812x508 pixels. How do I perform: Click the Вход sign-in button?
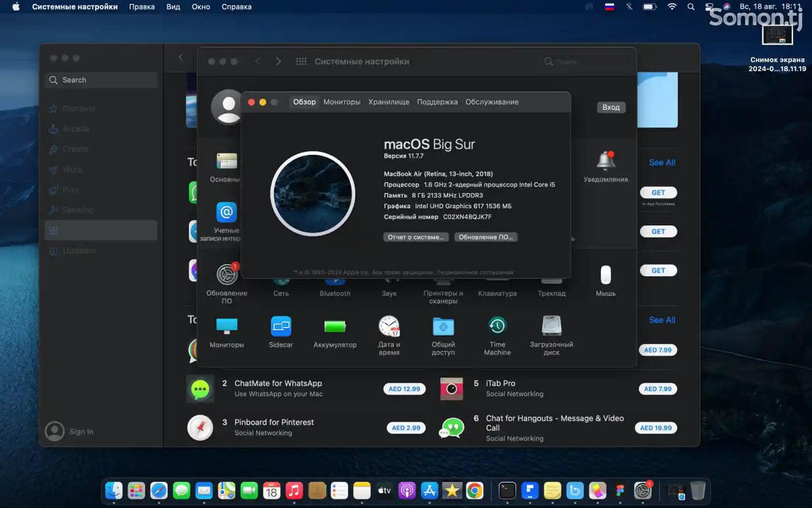(611, 107)
